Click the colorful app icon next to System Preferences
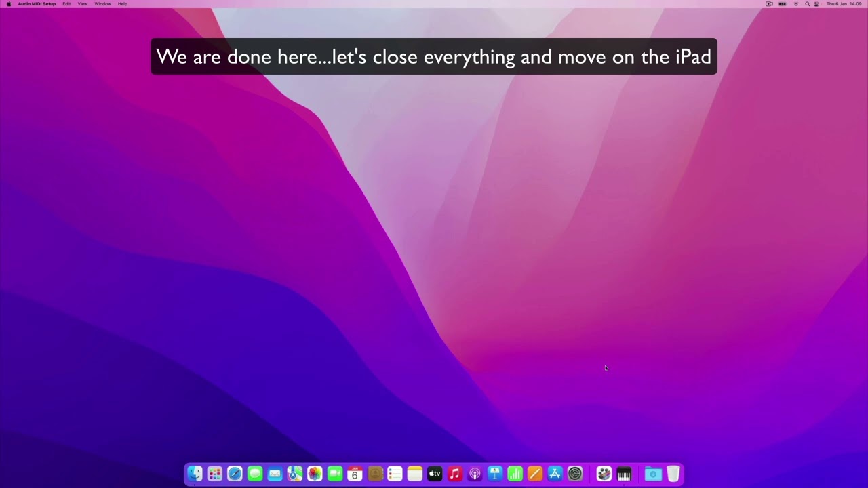868x488 pixels. point(604,474)
